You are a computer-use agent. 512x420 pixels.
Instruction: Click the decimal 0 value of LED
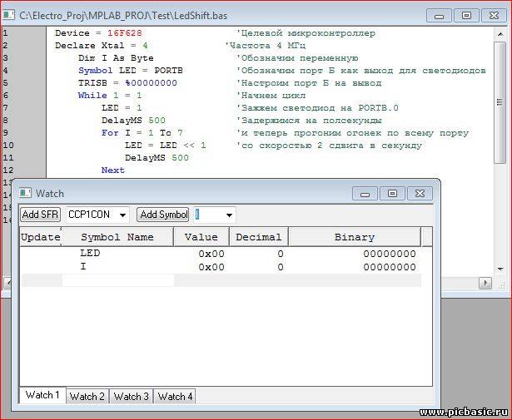(x=281, y=254)
